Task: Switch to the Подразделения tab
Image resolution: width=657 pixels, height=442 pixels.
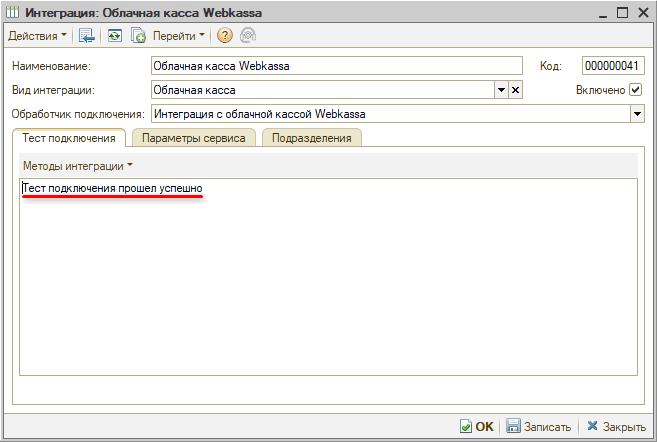Action: (x=312, y=138)
